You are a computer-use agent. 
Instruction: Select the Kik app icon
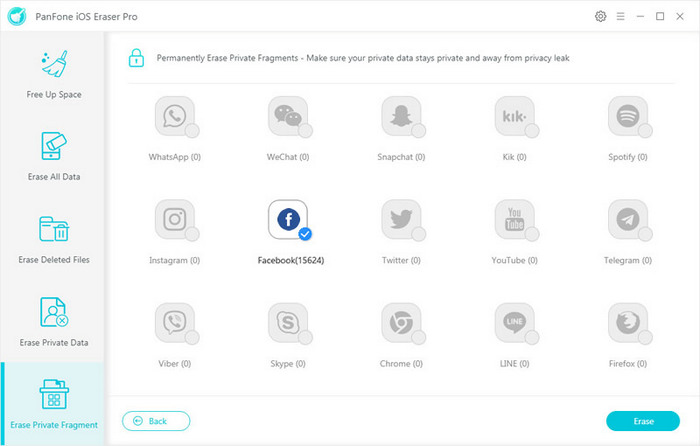[514, 116]
